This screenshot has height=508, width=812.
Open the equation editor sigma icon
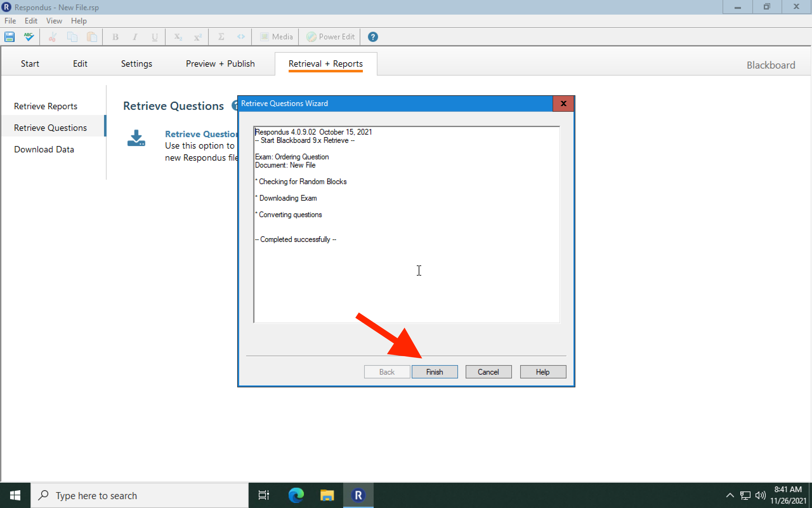coord(221,37)
